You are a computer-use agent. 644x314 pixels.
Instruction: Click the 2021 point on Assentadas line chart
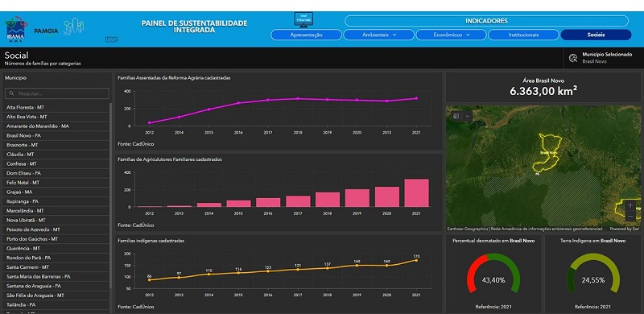pos(416,98)
